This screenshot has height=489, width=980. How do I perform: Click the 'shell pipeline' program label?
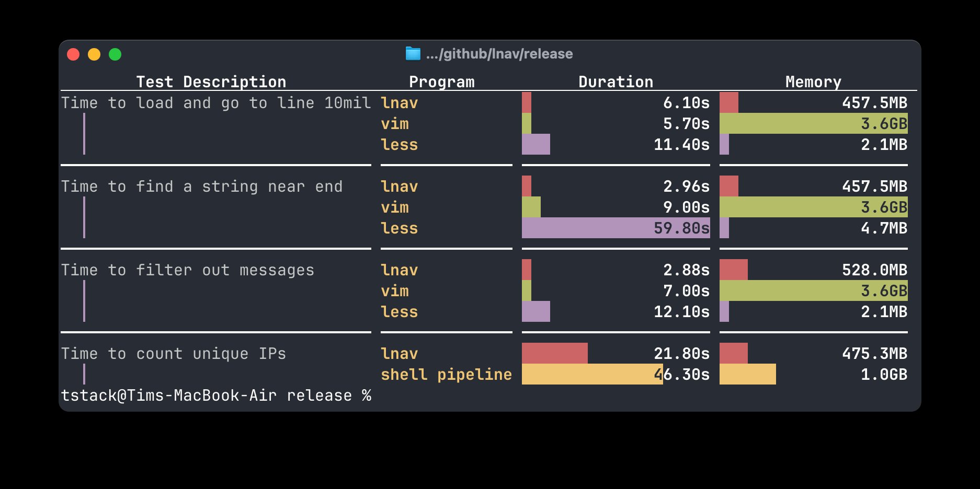pyautogui.click(x=446, y=375)
